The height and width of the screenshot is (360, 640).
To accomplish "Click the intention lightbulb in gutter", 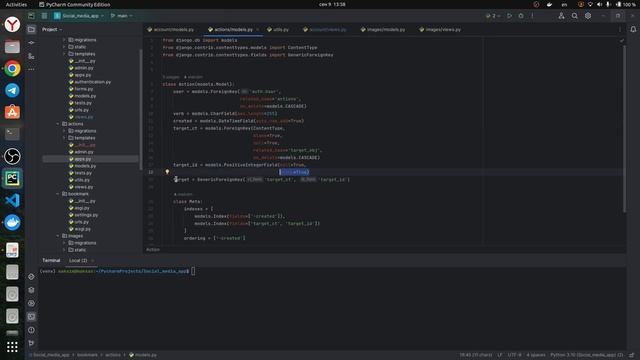I will tap(167, 172).
